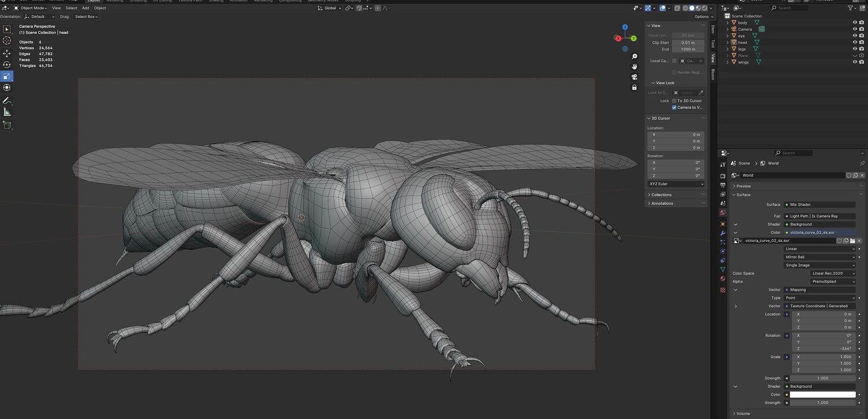This screenshot has width=868, height=419.
Task: Open the viewport Options popover
Action: [703, 17]
